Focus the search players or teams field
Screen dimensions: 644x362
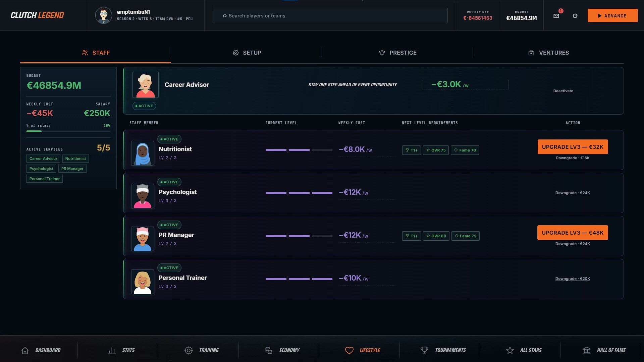point(330,15)
